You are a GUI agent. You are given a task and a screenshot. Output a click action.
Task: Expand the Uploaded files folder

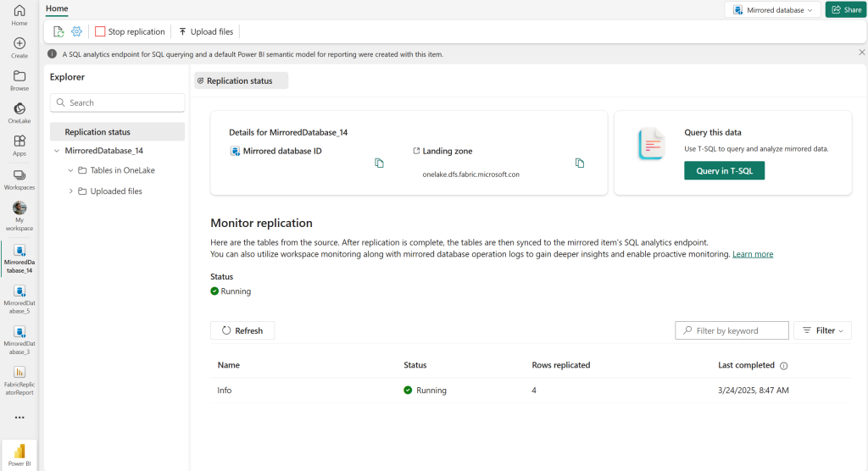70,191
